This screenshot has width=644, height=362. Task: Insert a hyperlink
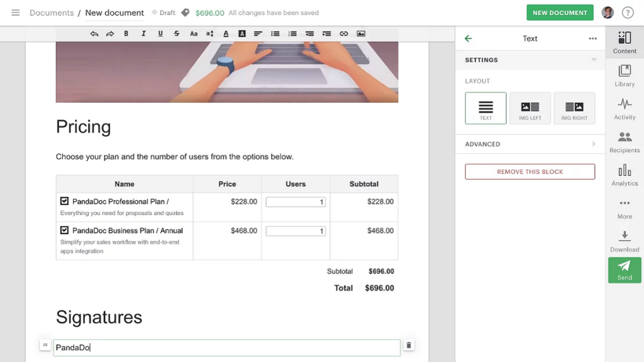(344, 34)
